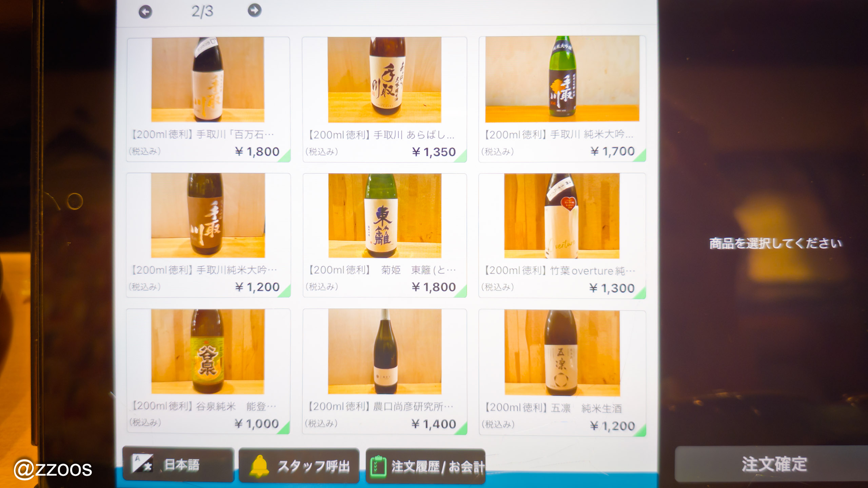Select the ¥1,200 手取川純米大吟 brown label photo
The image size is (868, 488).
[208, 216]
